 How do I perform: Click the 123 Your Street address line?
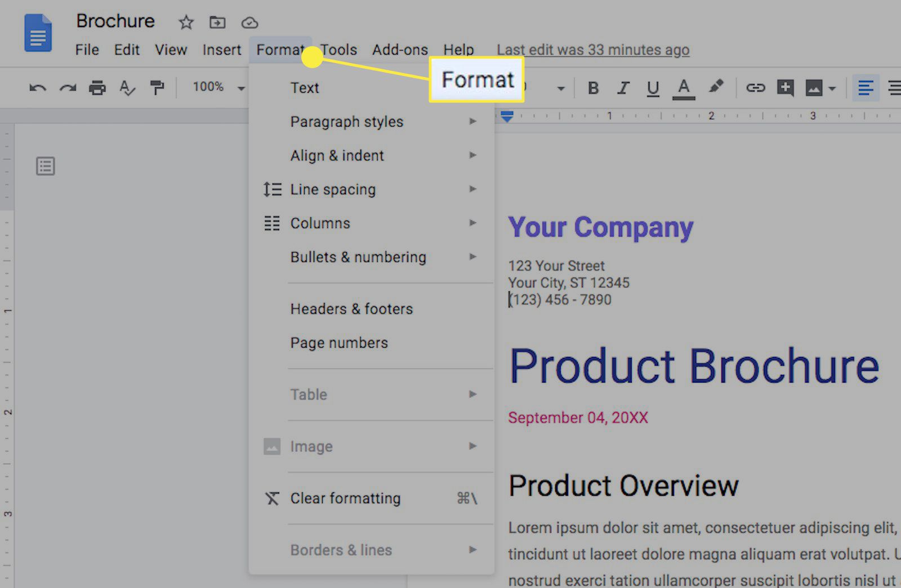(556, 266)
